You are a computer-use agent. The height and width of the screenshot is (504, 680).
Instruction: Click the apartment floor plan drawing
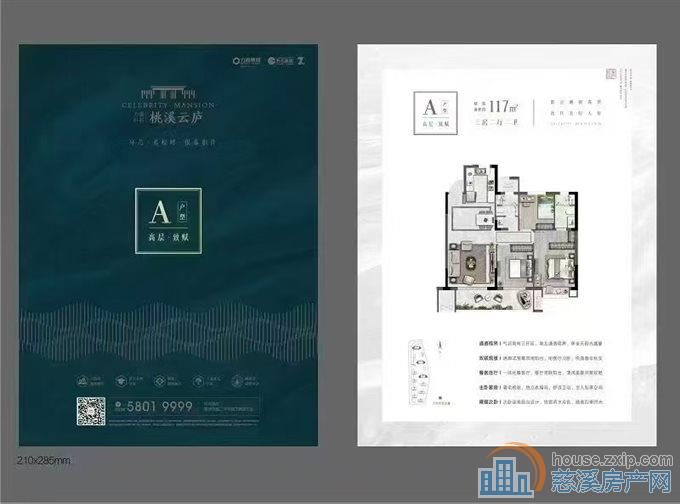(x=507, y=238)
